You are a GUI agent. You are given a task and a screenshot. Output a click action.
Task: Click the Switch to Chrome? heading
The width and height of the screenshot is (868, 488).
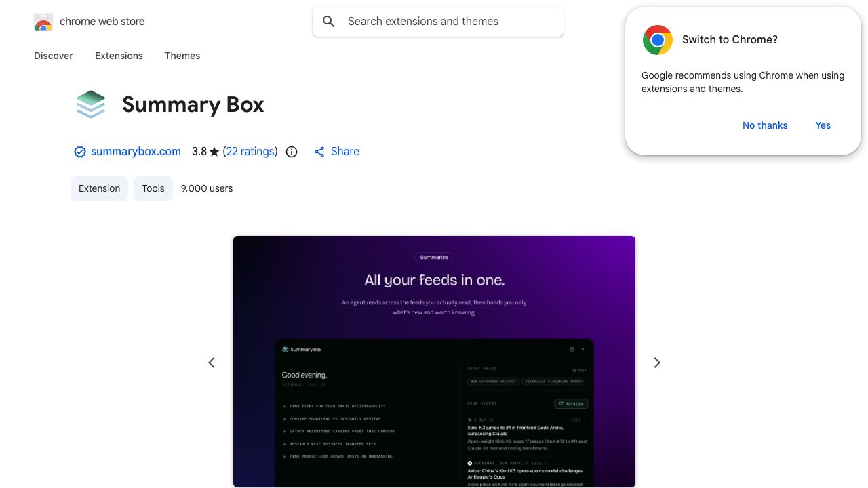click(730, 40)
